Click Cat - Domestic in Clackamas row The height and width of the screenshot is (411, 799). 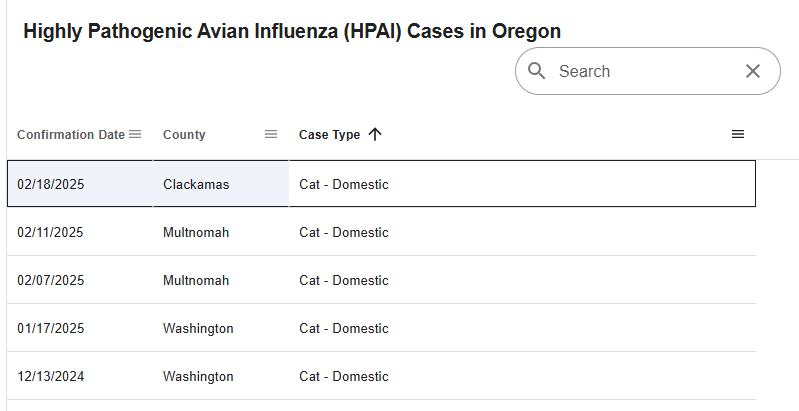344,184
